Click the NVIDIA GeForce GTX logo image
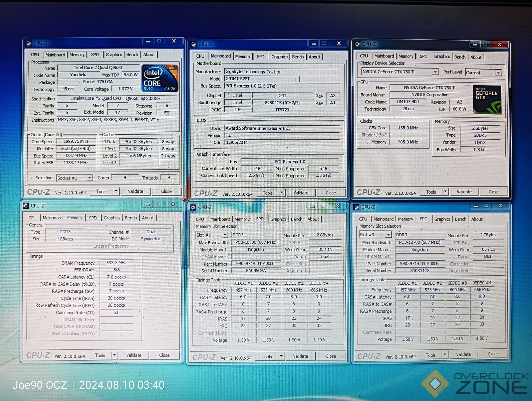Screen dimensions: 532x401 point(487,100)
